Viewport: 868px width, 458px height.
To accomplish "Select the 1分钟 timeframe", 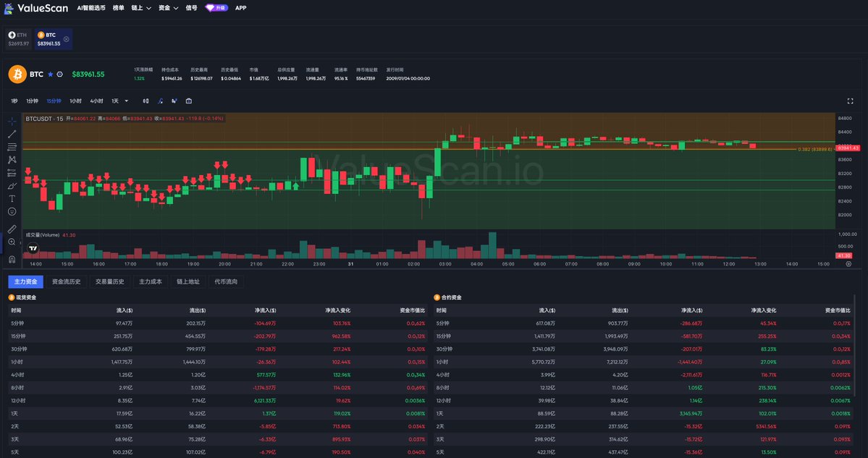I will (x=33, y=101).
